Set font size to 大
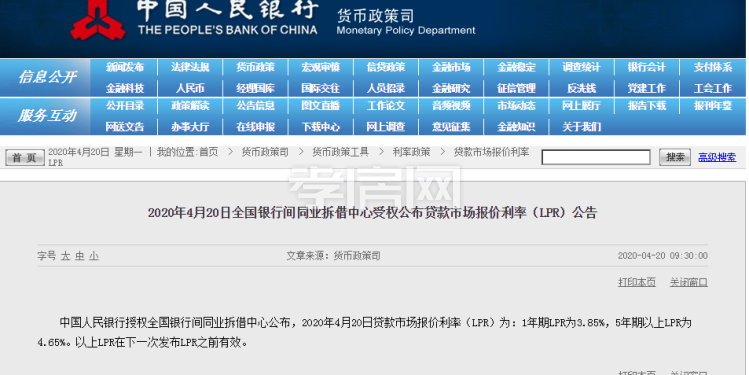The width and height of the screenshot is (749, 375). coord(65,256)
